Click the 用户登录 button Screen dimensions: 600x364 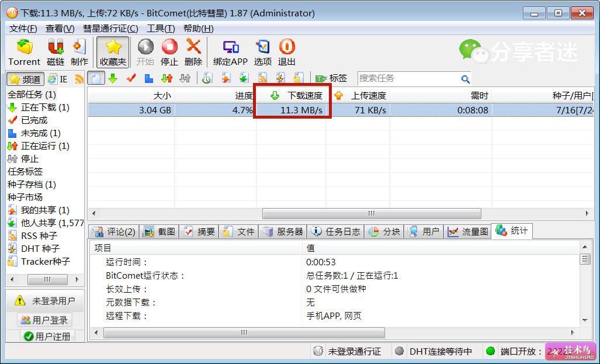pos(45,320)
